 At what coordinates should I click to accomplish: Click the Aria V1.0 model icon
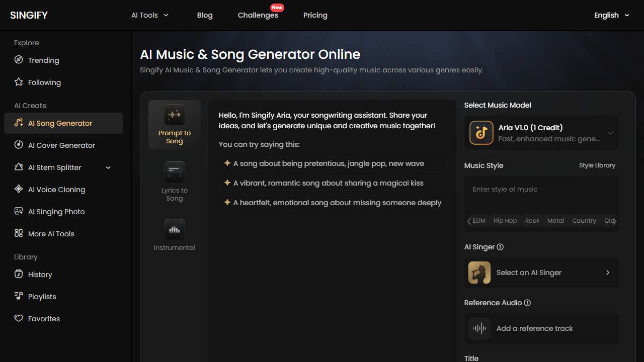pyautogui.click(x=481, y=133)
